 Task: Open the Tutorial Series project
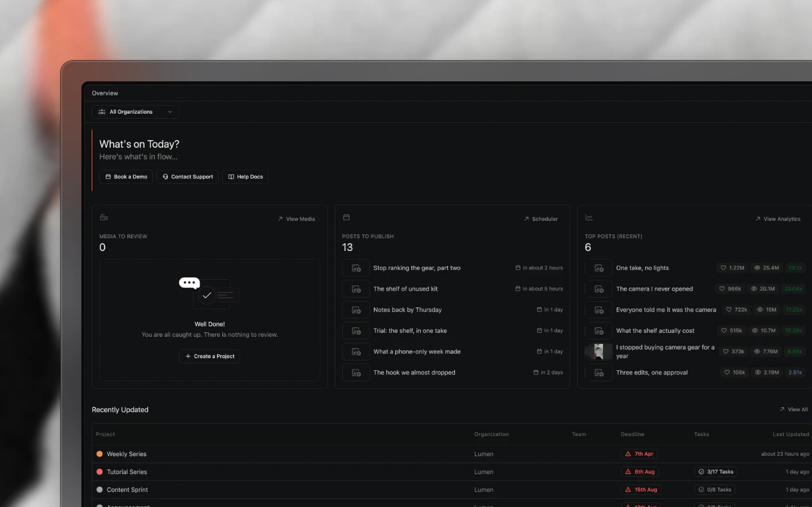127,472
